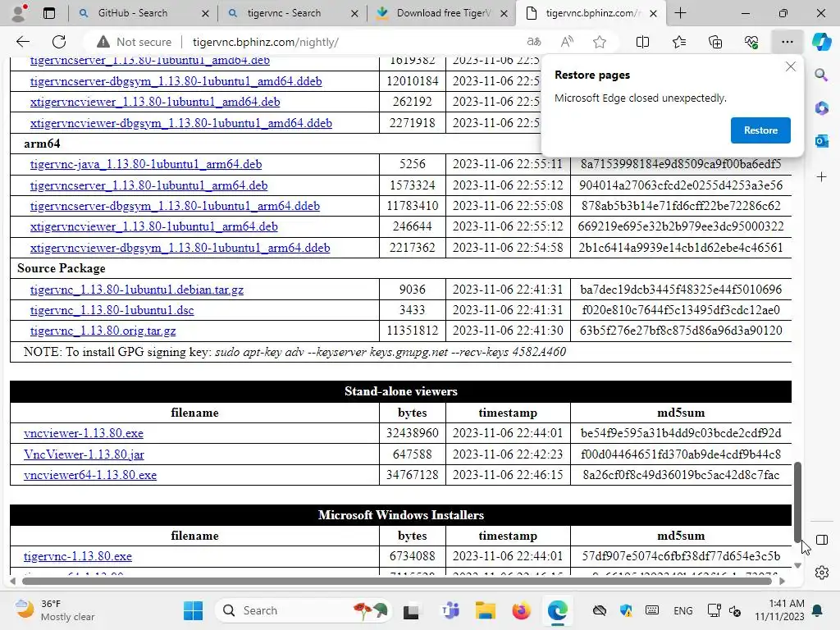
Task: Click the scroll down arrow
Action: point(797,565)
